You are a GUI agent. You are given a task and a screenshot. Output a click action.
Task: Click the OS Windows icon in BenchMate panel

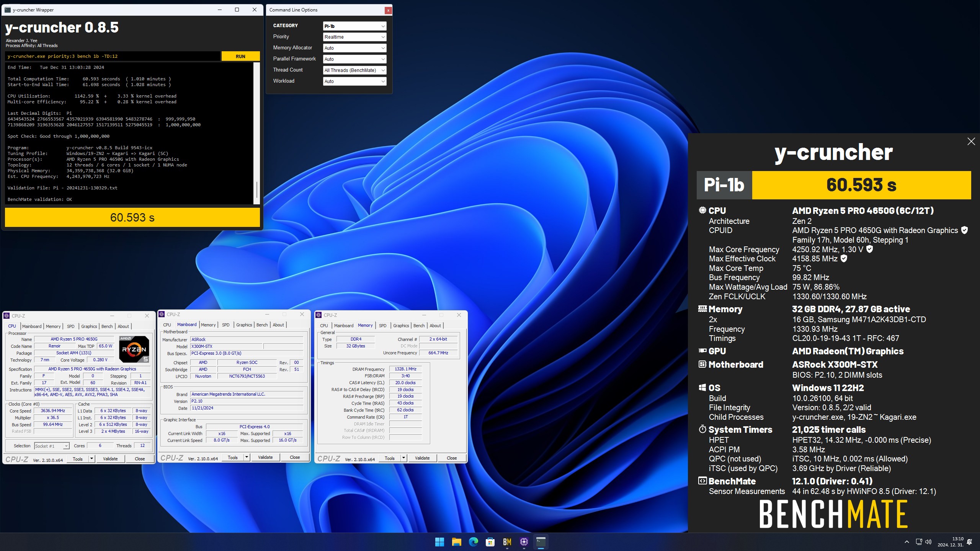tap(702, 388)
